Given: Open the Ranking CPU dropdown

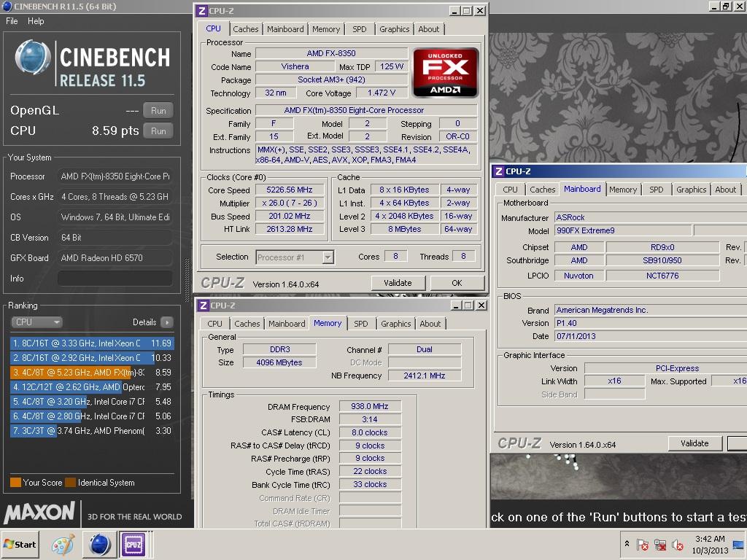Looking at the screenshot, I should [x=36, y=322].
